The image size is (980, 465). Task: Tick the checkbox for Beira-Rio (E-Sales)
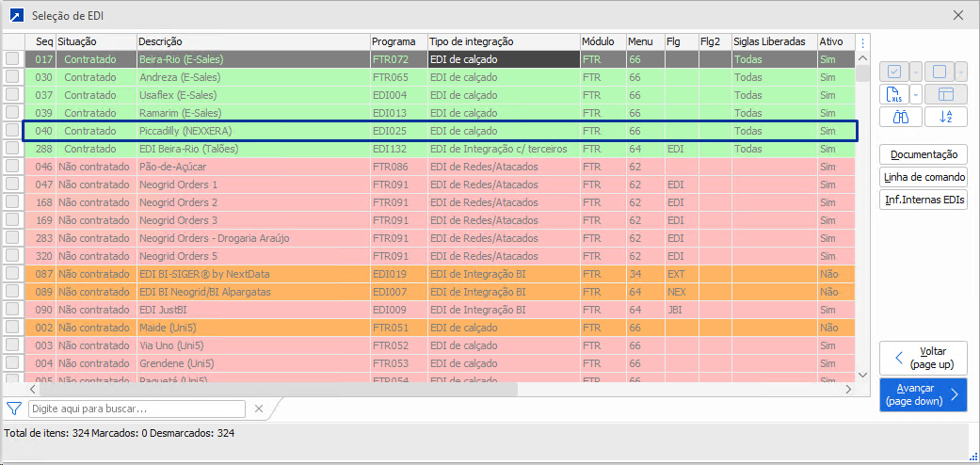click(x=12, y=59)
